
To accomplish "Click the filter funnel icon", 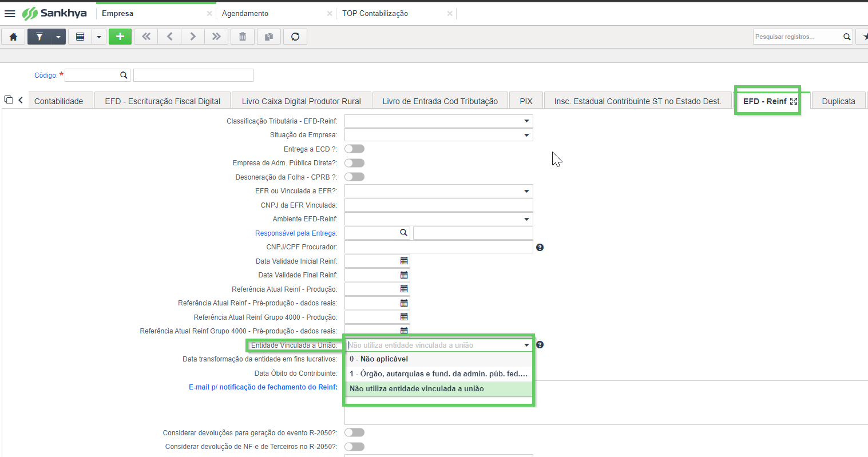I will tap(39, 37).
